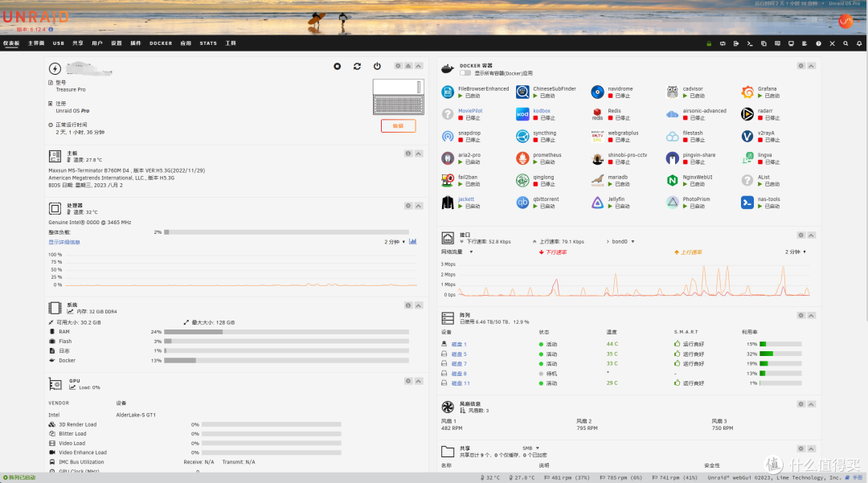Collapse the fan info panel
This screenshot has height=483, width=868.
pyautogui.click(x=812, y=404)
